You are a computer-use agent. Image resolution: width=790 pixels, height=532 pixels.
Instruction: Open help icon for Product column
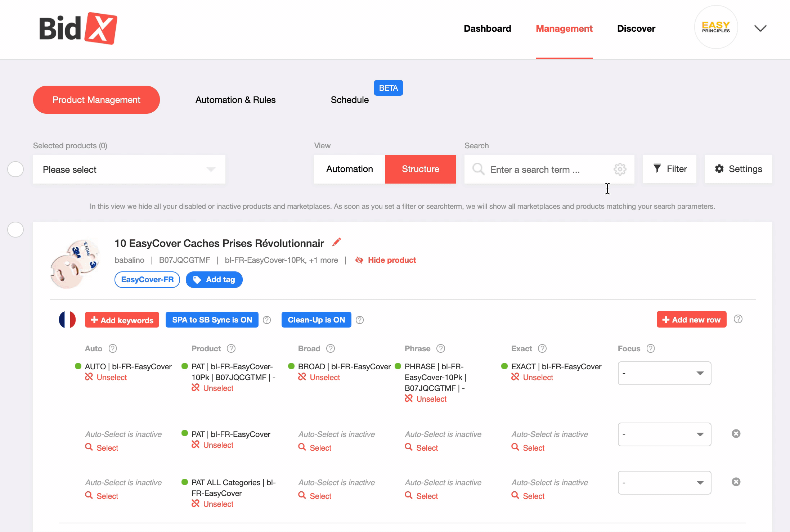coord(231,348)
